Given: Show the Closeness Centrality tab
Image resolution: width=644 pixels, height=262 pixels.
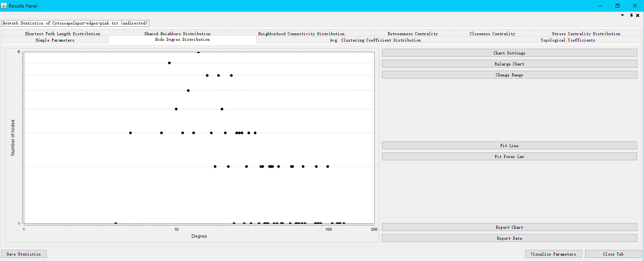Looking at the screenshot, I should point(492,34).
